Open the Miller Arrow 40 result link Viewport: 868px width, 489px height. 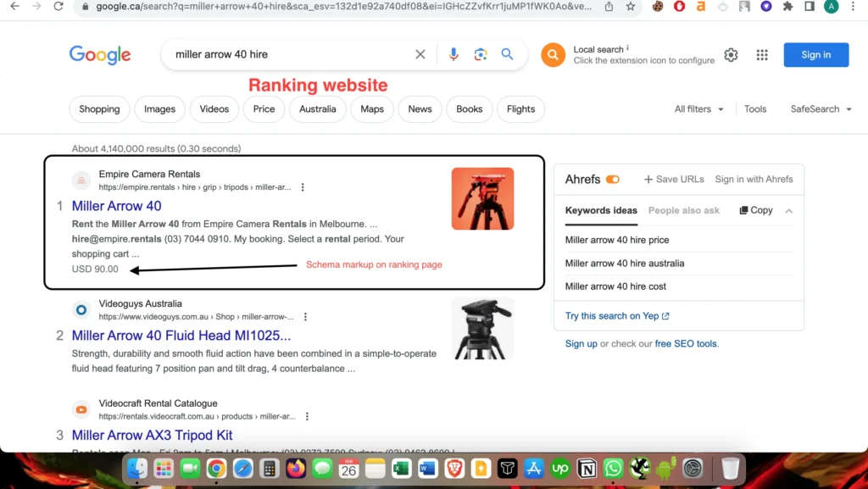pos(116,206)
